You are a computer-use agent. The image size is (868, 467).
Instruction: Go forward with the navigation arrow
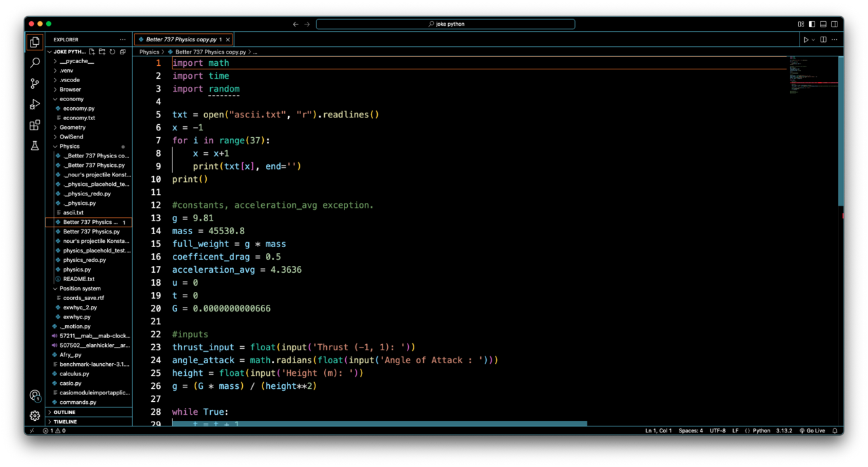[307, 24]
